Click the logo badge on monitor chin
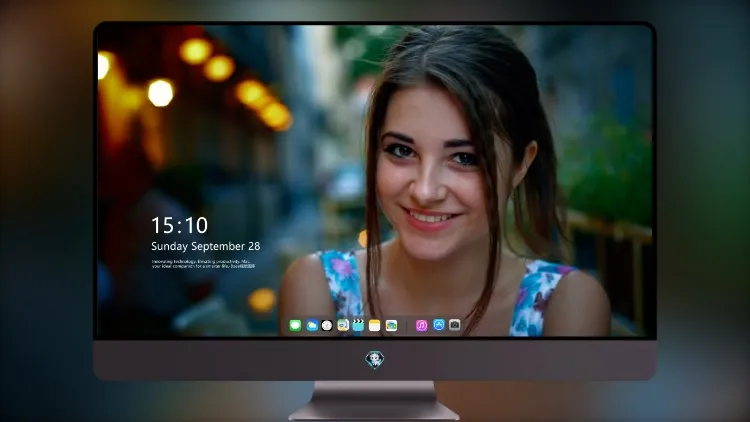The width and height of the screenshot is (750, 422). (375, 360)
